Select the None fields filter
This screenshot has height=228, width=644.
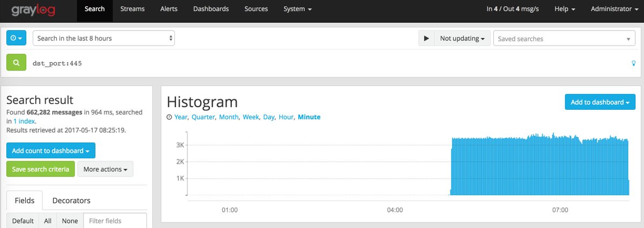click(x=70, y=220)
